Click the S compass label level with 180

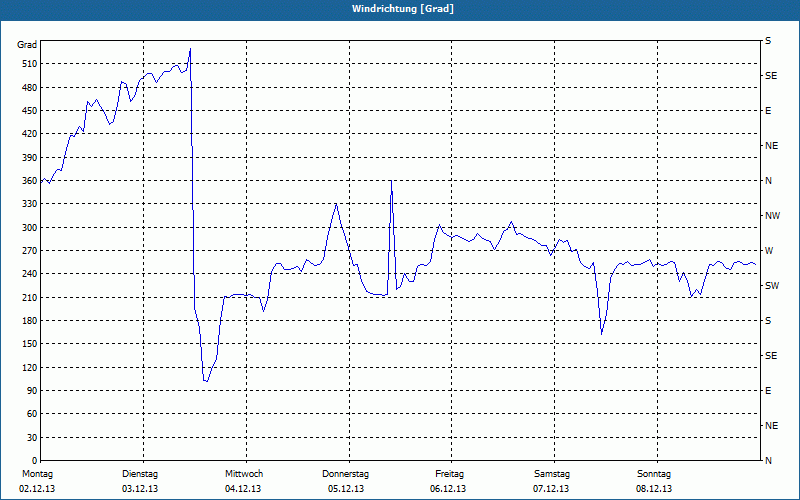pyautogui.click(x=768, y=321)
